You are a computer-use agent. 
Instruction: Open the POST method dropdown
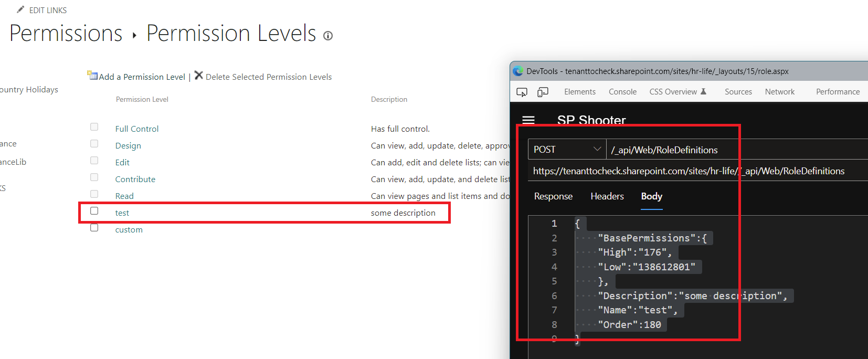coord(567,150)
